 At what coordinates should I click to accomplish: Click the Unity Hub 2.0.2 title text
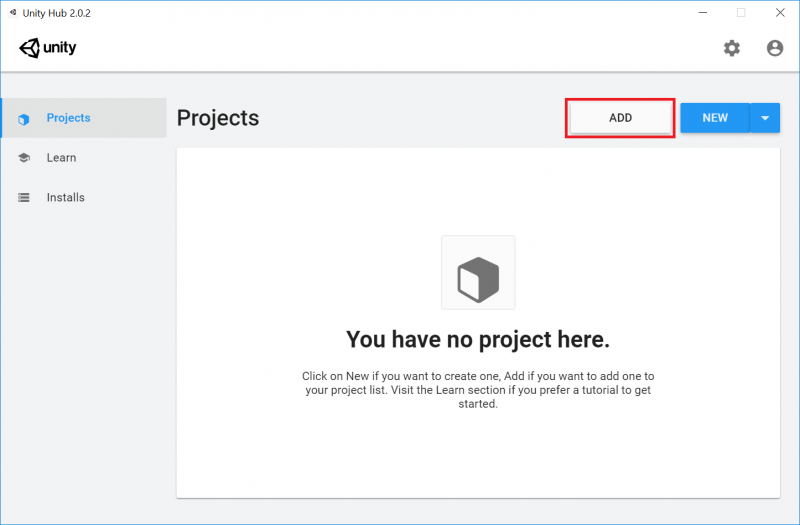tap(57, 13)
